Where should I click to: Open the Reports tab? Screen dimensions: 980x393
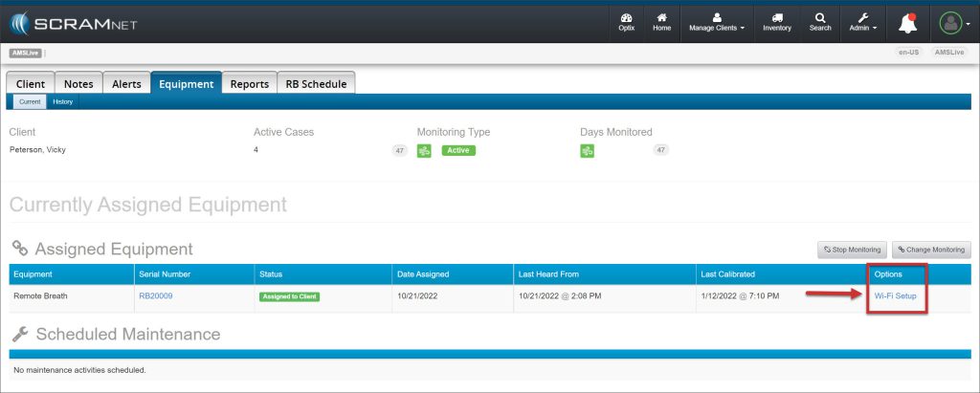[249, 84]
